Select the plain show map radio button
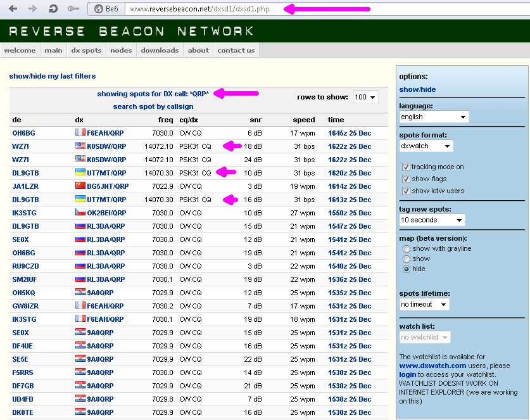Screen dimensions: 530x420 tap(407, 259)
